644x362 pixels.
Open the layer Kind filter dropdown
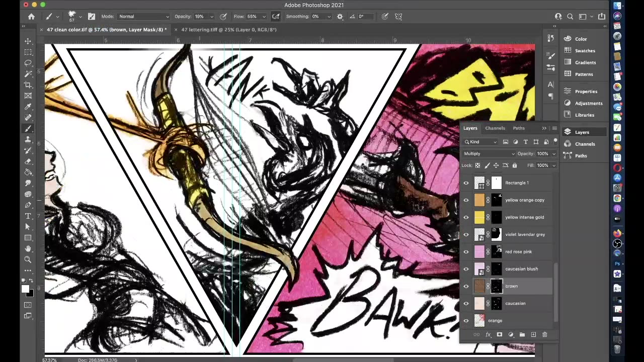tap(480, 142)
